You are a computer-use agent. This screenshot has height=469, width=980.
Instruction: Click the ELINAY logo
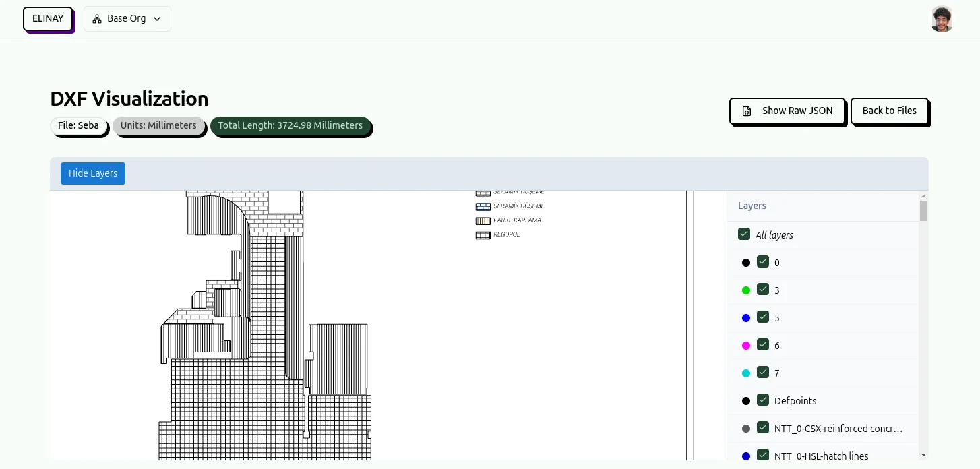pyautogui.click(x=48, y=18)
